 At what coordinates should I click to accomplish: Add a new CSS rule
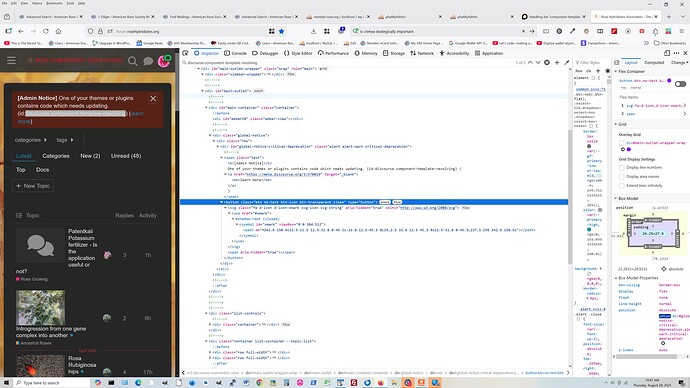pos(598,71)
